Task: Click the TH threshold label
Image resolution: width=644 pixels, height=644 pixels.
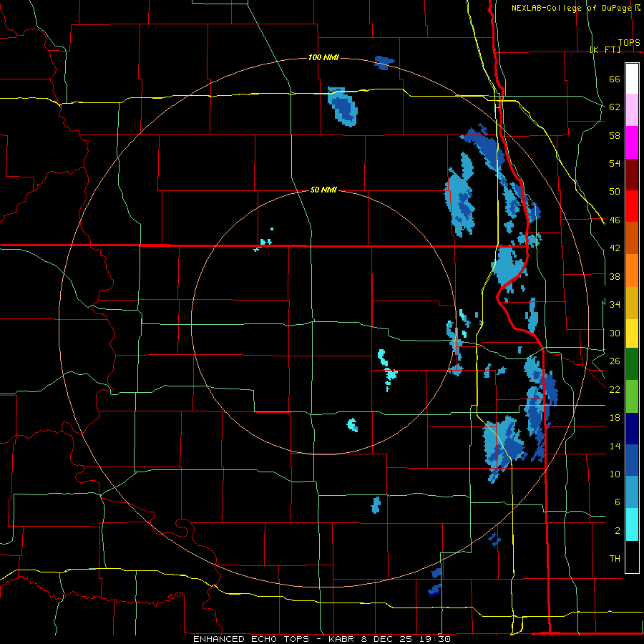Action: coord(615,559)
